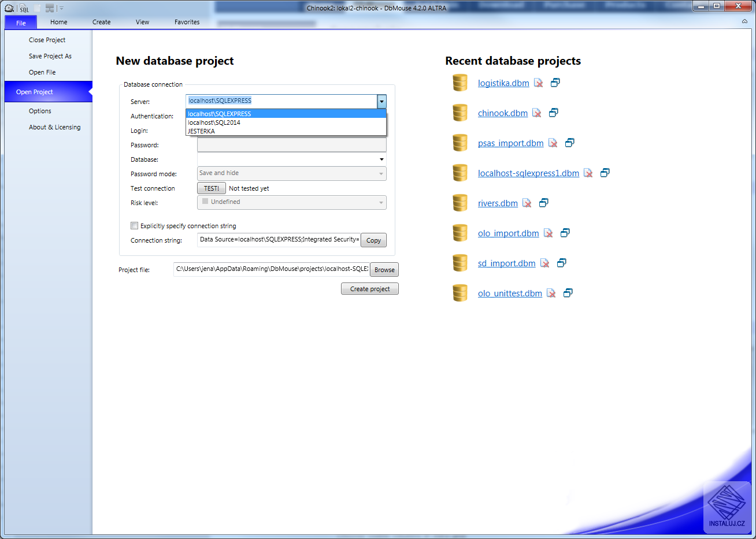Open the quick access toolbar customize arrow

(x=61, y=8)
